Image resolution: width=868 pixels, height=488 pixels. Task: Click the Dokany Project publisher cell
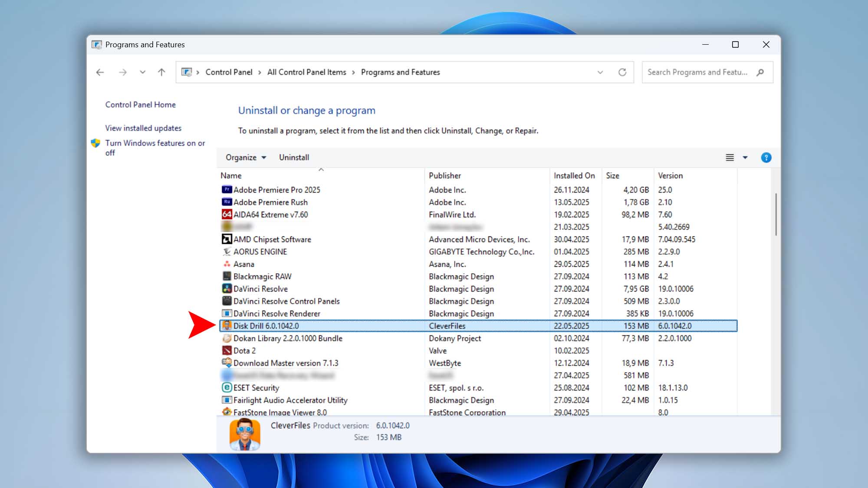coord(455,338)
